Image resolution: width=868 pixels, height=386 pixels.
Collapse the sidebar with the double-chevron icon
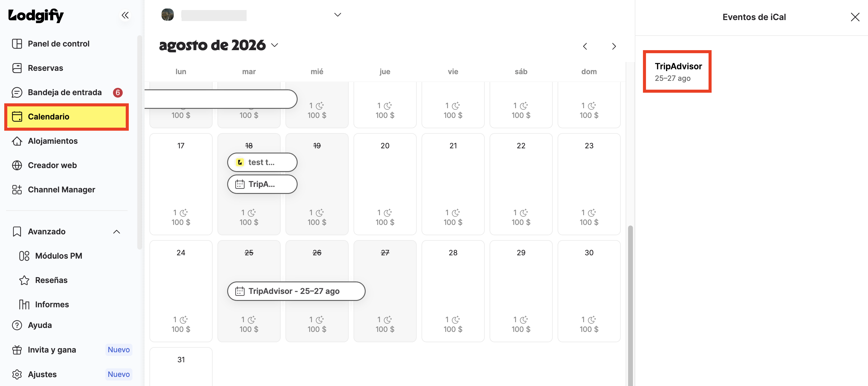(125, 15)
